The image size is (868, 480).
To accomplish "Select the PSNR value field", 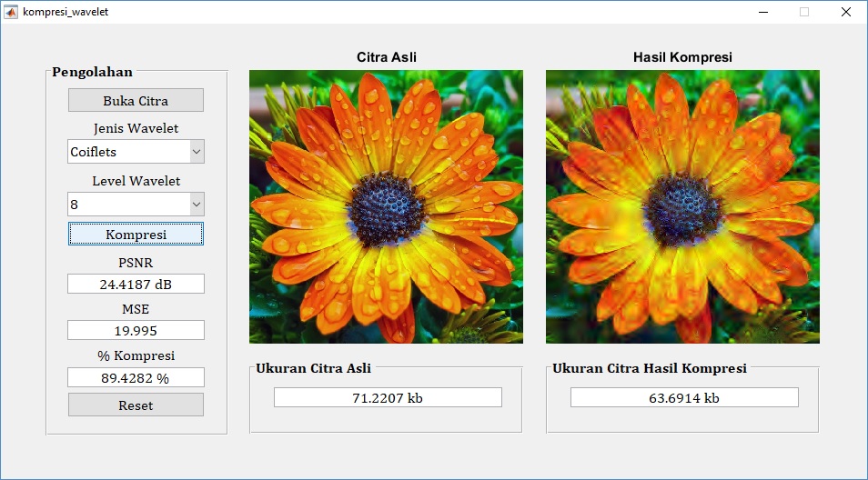I will (x=136, y=285).
